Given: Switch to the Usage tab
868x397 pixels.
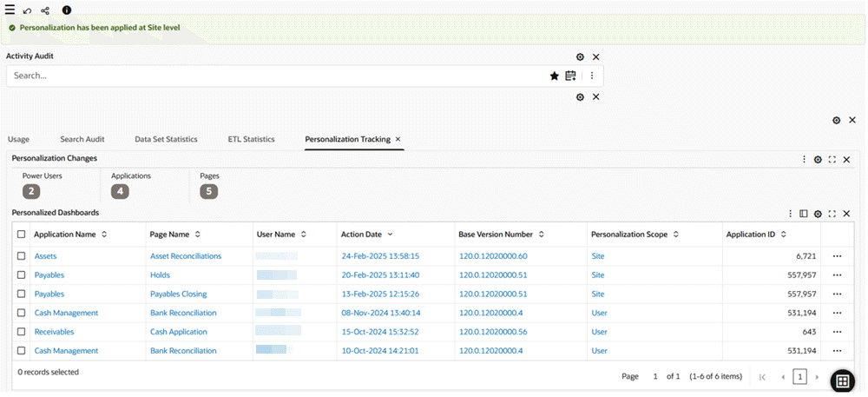Looking at the screenshot, I should click(x=19, y=140).
